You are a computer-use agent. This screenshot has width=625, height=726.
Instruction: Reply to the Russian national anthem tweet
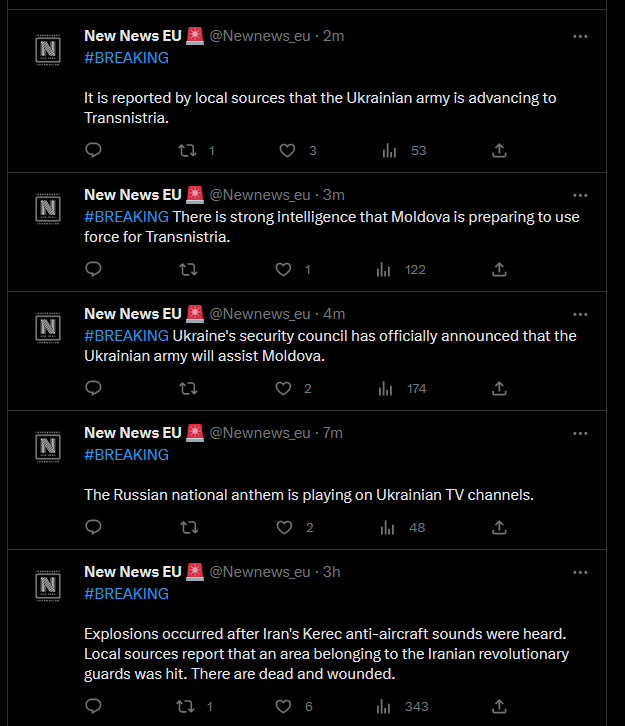[94, 527]
